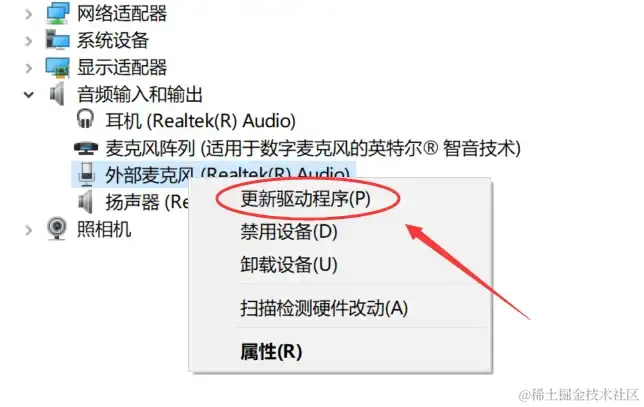Choose 更新驱动程序(P) from context menu
Image resolution: width=644 pixels, height=407 pixels.
coord(306,199)
